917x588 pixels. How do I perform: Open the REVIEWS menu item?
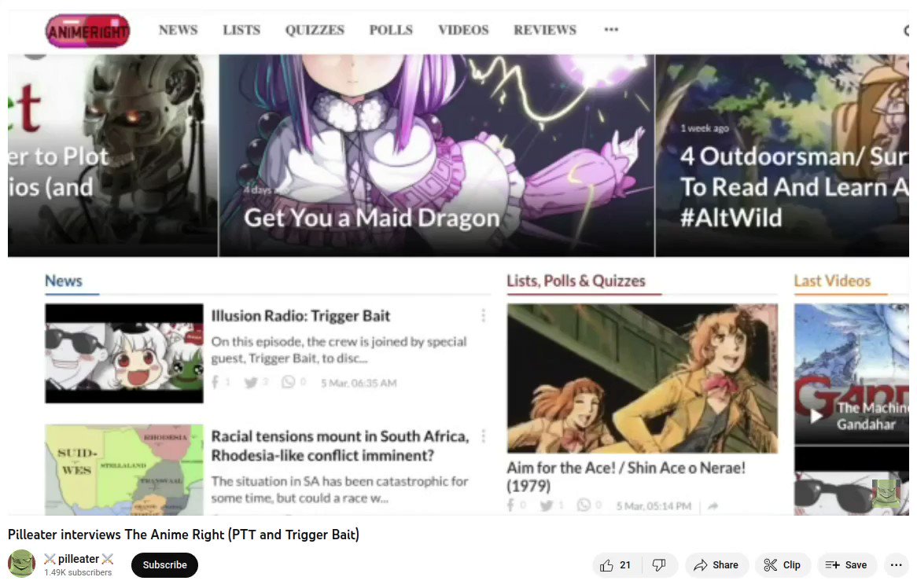tap(545, 30)
